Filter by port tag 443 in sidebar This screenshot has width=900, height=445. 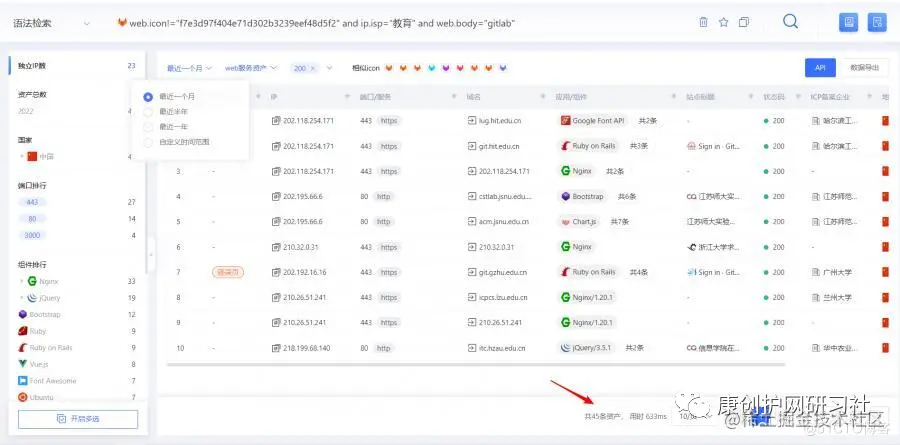click(32, 202)
